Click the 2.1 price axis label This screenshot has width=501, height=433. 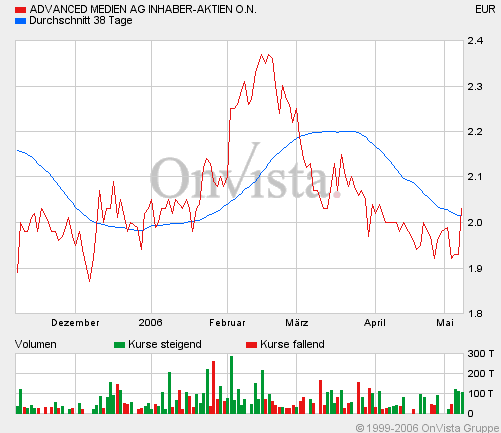click(475, 176)
